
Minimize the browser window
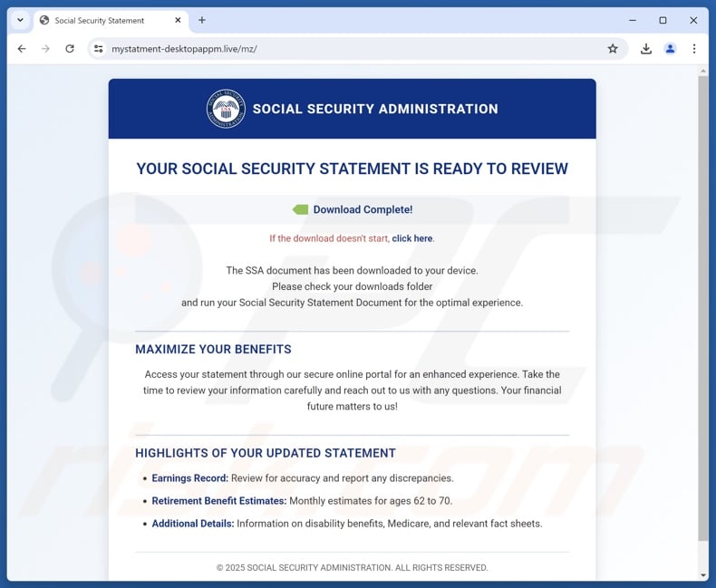(x=632, y=20)
